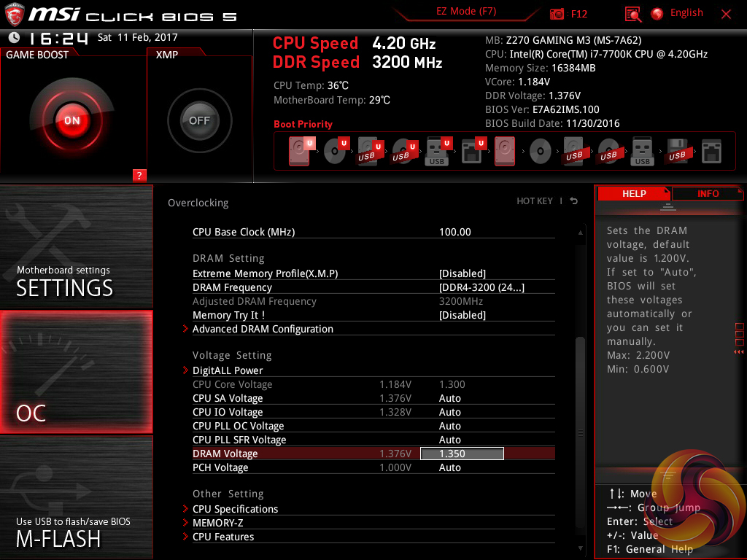Click the clock icon beside the time
Viewport: 747px width, 560px height.
point(15,38)
